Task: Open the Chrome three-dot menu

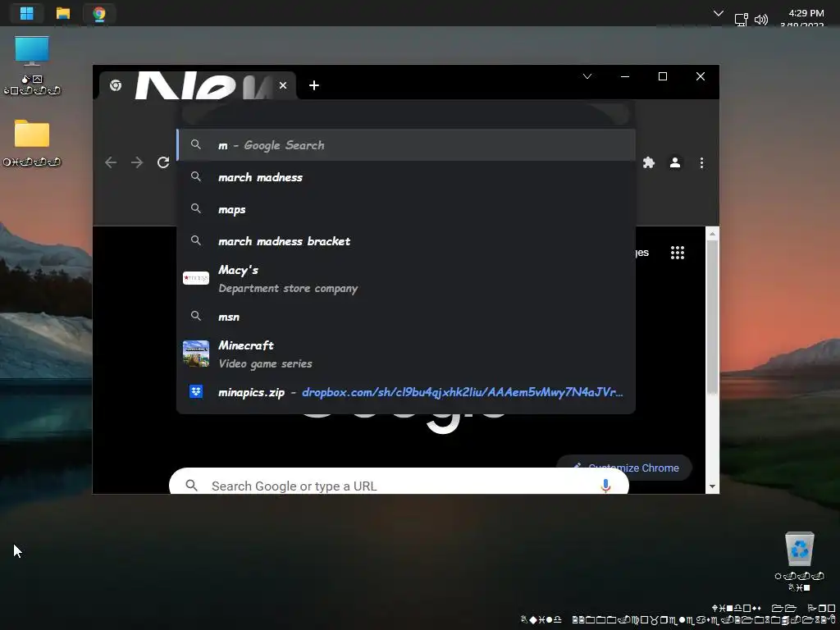Action: point(702,162)
